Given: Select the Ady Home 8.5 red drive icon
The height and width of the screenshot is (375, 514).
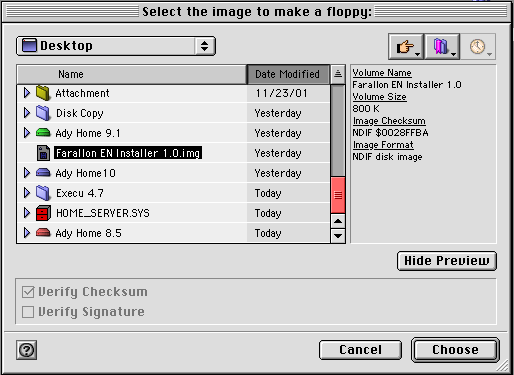Looking at the screenshot, I should (x=43, y=232).
